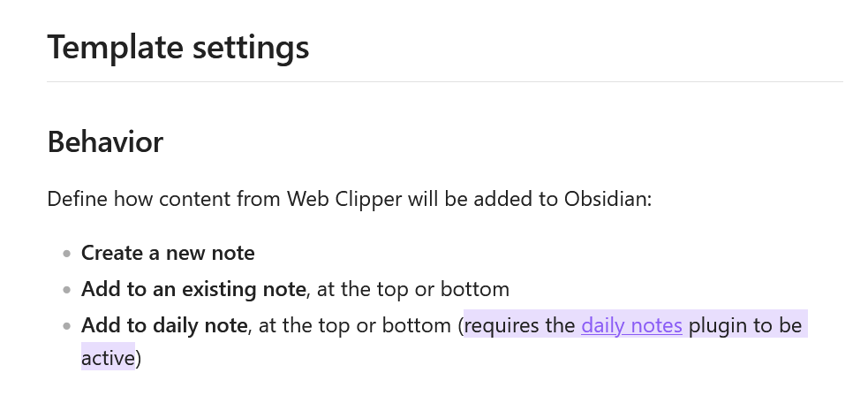Click the highlighted "plugin to be" text

point(744,325)
